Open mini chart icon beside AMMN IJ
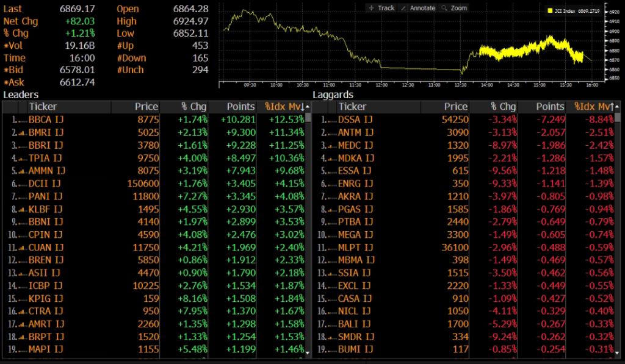Image resolution: width=625 pixels, height=364 pixels. coord(23,171)
